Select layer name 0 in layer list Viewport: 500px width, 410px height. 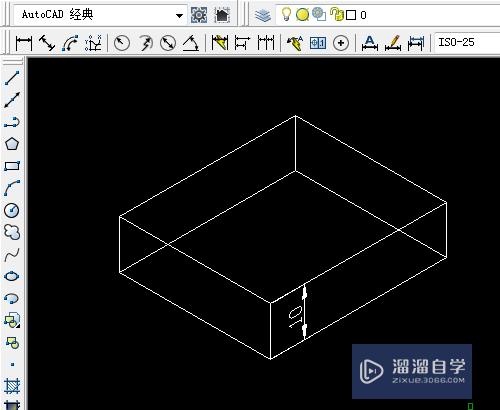(x=363, y=15)
